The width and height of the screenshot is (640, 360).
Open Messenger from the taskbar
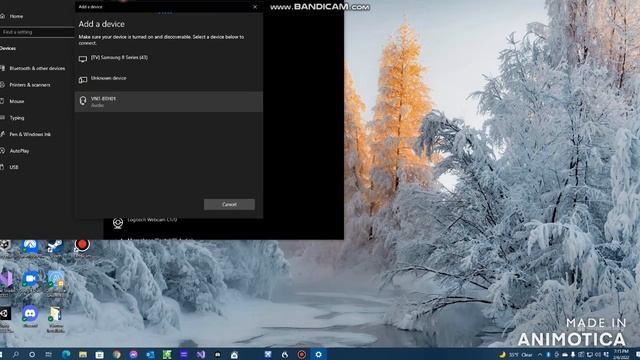(133, 355)
